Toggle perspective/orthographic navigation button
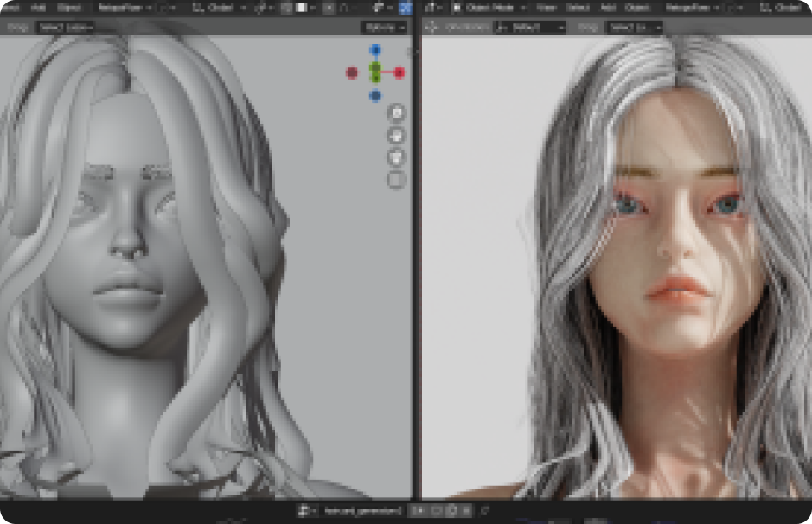Image resolution: width=812 pixels, height=524 pixels. coord(396,180)
